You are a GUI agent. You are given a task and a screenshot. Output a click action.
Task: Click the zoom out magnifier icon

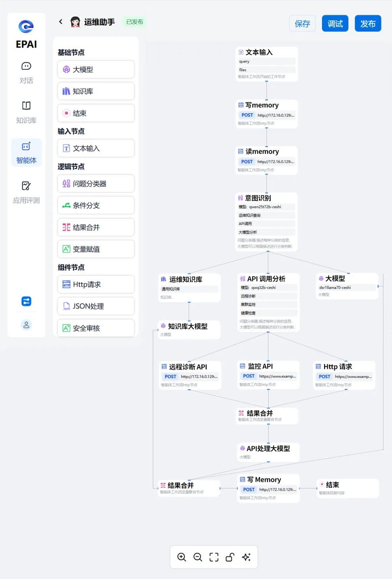(198, 557)
